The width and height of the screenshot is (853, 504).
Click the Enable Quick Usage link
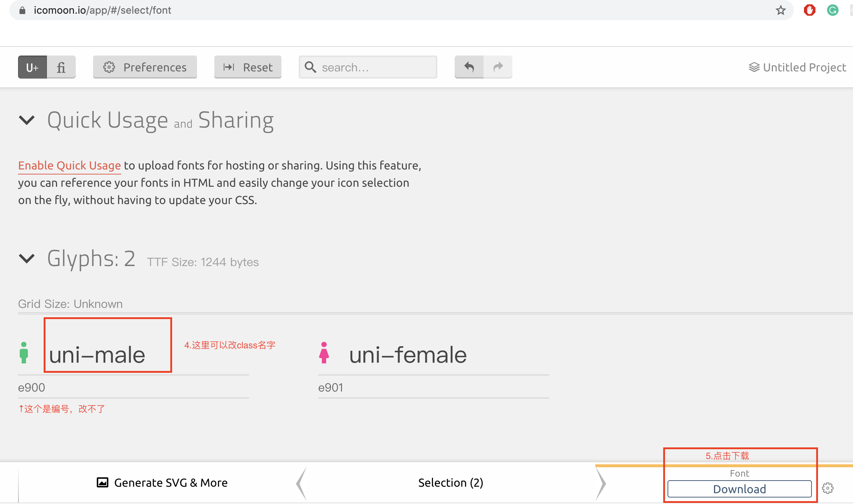[69, 165]
